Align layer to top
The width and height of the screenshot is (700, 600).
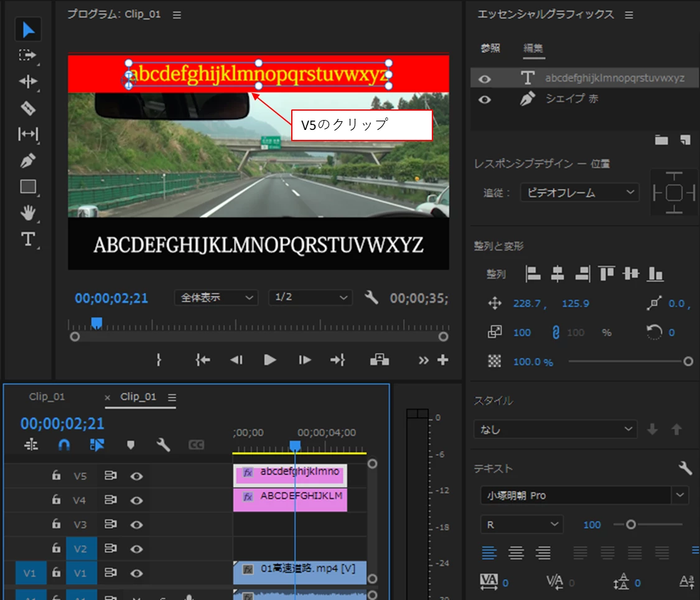coord(606,274)
